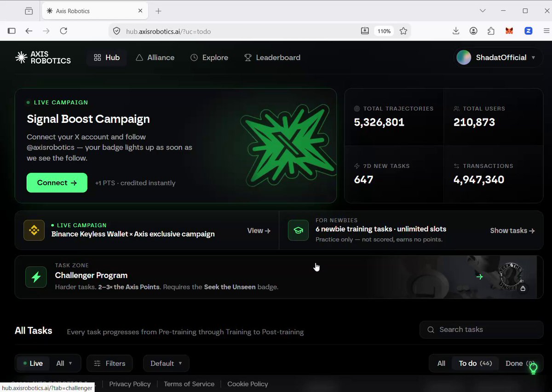
Task: Click the site shield icon in address bar
Action: click(x=117, y=31)
